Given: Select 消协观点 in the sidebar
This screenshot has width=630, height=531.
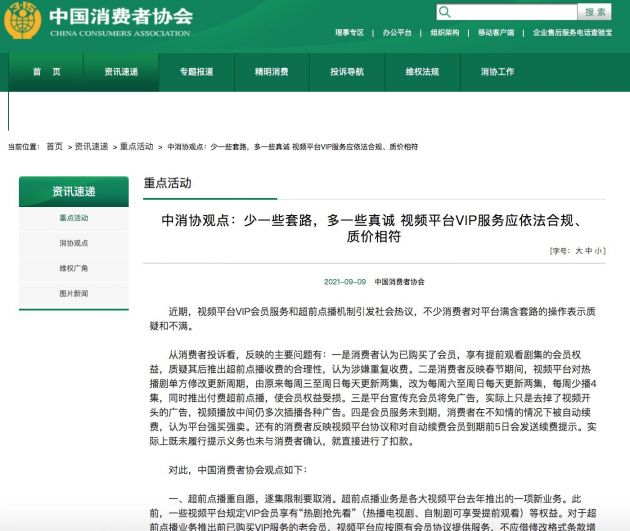Looking at the screenshot, I should [74, 243].
